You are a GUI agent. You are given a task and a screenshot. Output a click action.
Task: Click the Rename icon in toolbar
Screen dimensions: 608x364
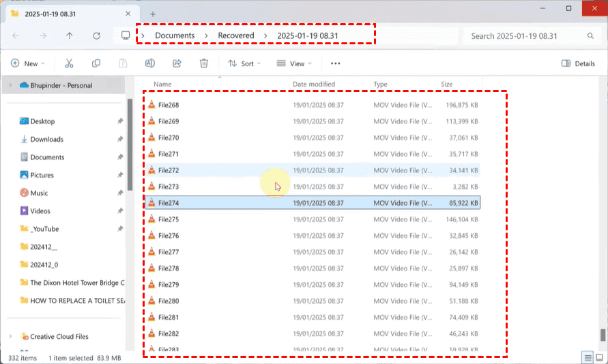point(149,63)
